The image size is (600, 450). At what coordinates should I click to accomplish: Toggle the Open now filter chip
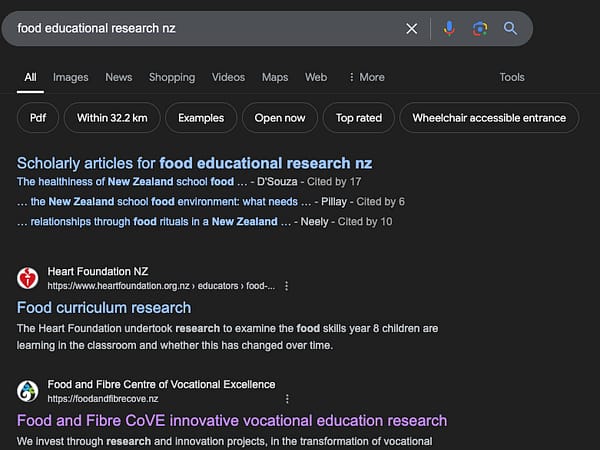coord(280,118)
